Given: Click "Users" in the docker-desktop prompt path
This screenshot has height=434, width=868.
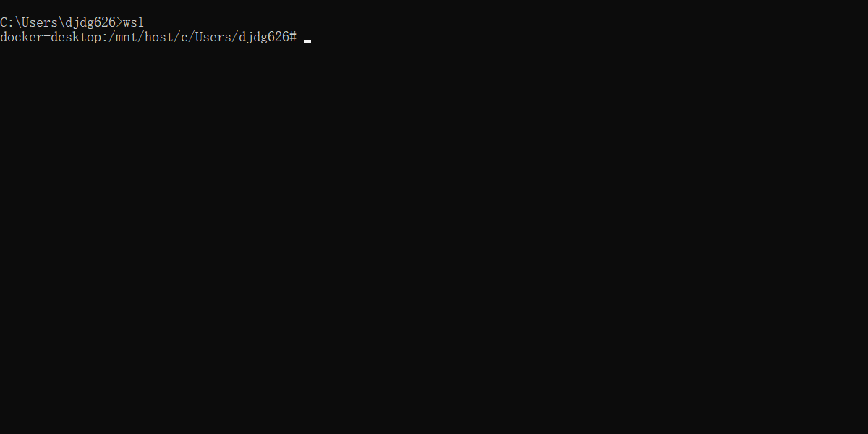Looking at the screenshot, I should click(213, 36).
